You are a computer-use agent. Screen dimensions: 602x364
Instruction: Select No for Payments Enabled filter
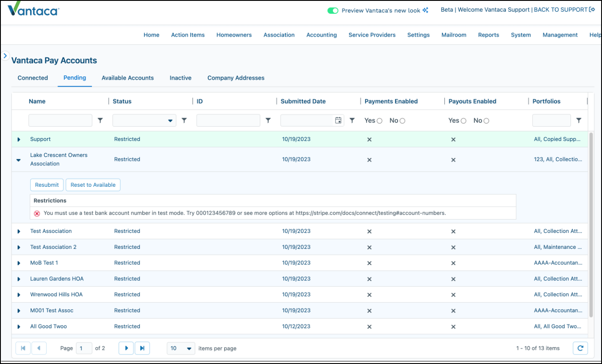[402, 121]
